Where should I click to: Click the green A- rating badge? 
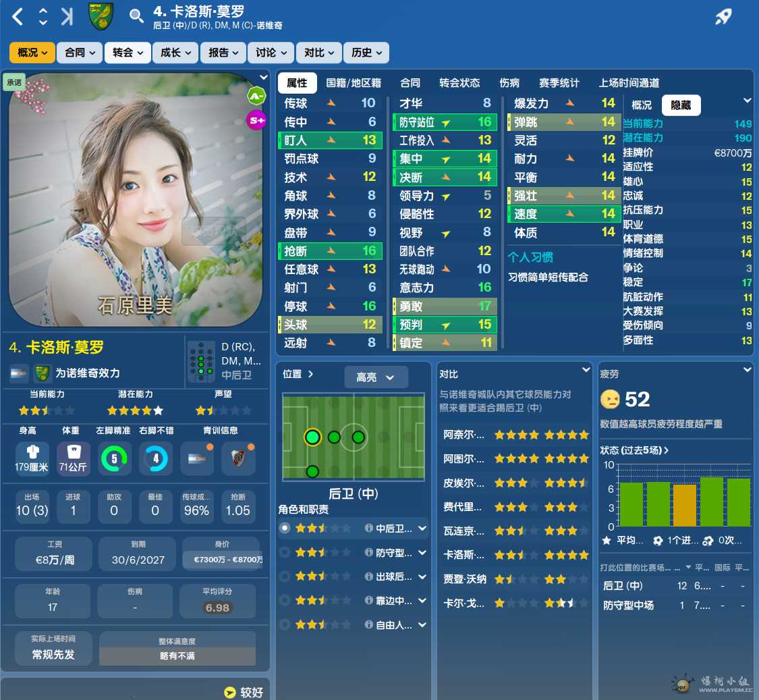256,96
